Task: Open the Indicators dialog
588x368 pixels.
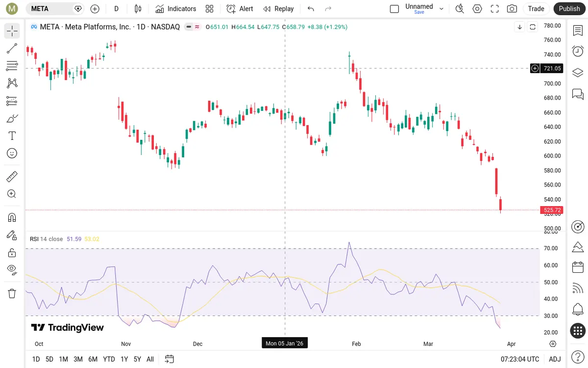Action: coord(175,8)
